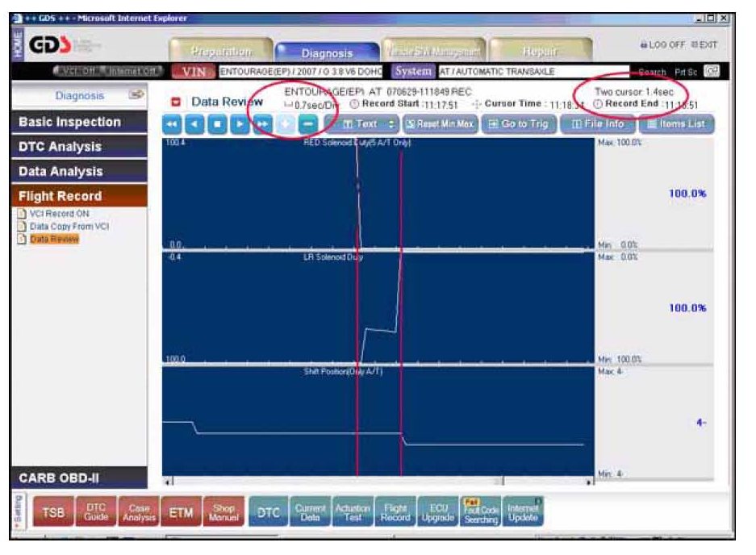Viewport: 756px width, 555px height.
Task: Switch to the Preparation tab
Action: coord(220,52)
